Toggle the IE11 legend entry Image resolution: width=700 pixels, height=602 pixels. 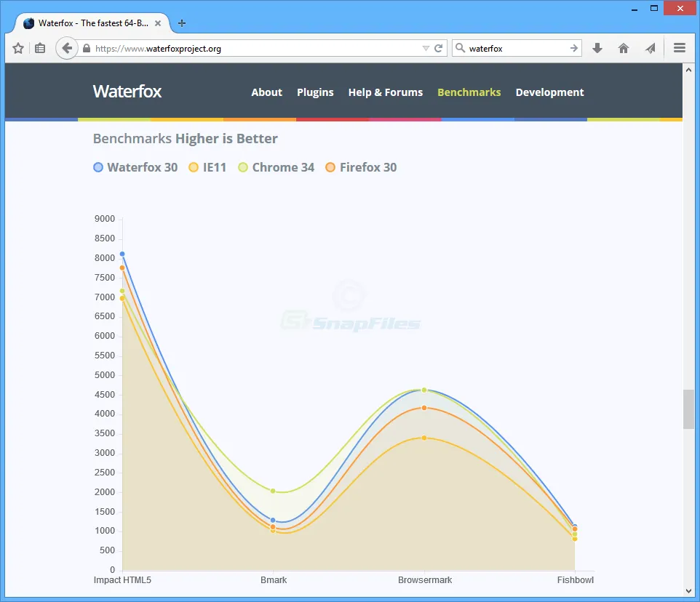[207, 167]
